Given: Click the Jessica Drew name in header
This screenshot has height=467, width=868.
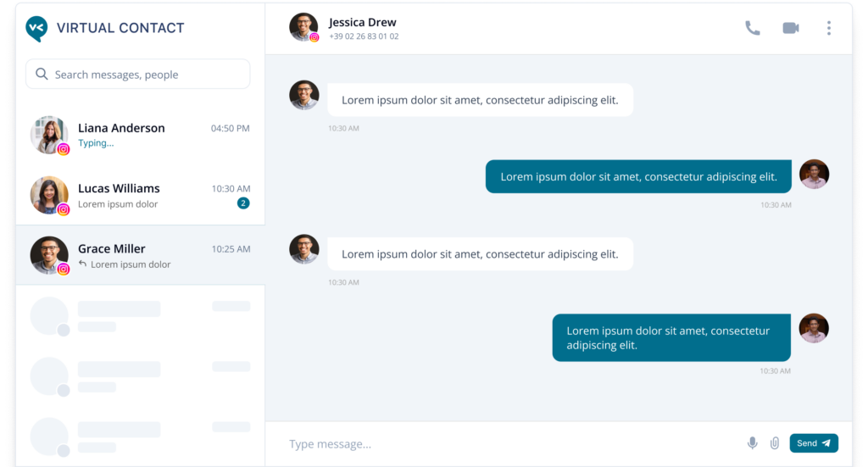Looking at the screenshot, I should 363,22.
